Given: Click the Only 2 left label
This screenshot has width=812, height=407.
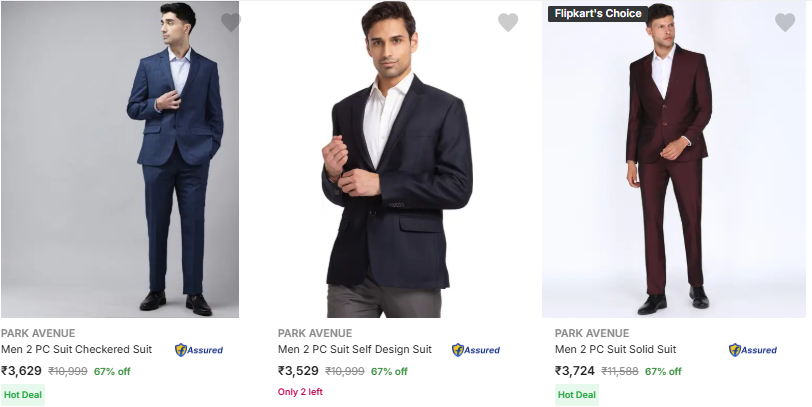Looking at the screenshot, I should tap(300, 392).
